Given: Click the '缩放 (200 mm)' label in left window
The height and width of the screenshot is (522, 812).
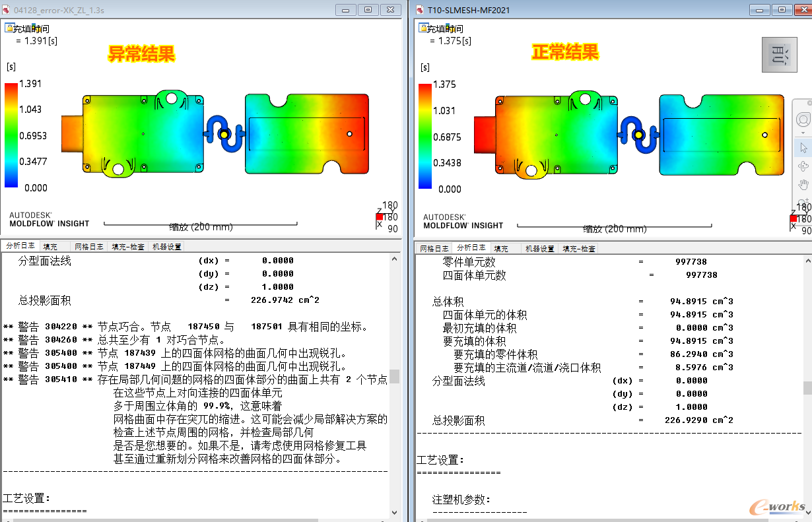Looking at the screenshot, I should pyautogui.click(x=201, y=227).
